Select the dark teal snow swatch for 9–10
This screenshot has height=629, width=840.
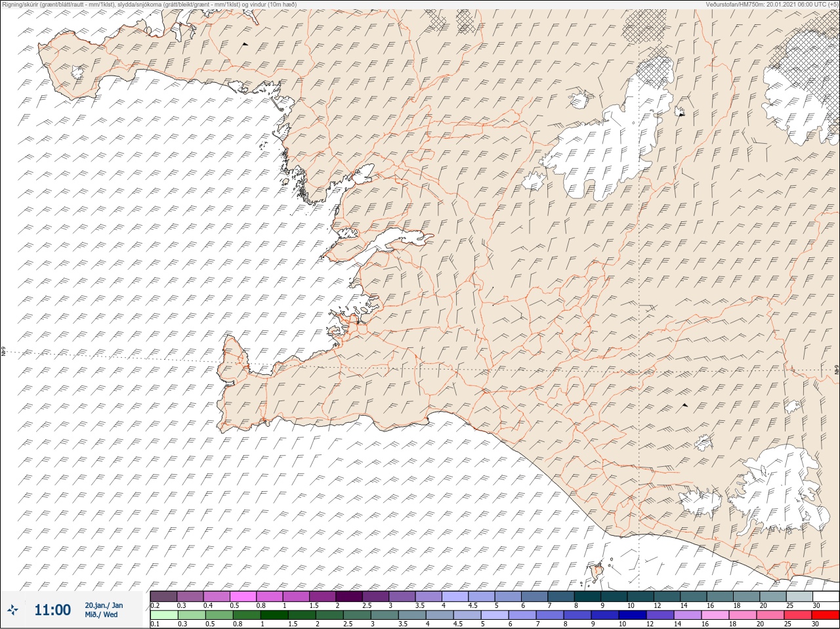[x=614, y=597]
